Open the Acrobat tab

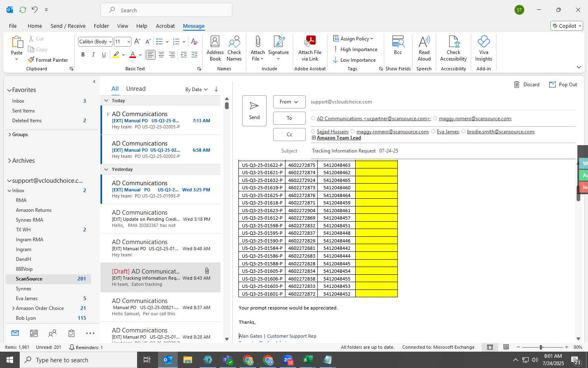pyautogui.click(x=165, y=26)
